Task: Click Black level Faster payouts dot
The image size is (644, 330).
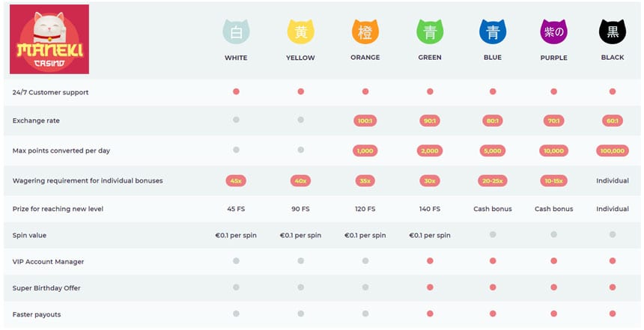Action: pos(613,314)
